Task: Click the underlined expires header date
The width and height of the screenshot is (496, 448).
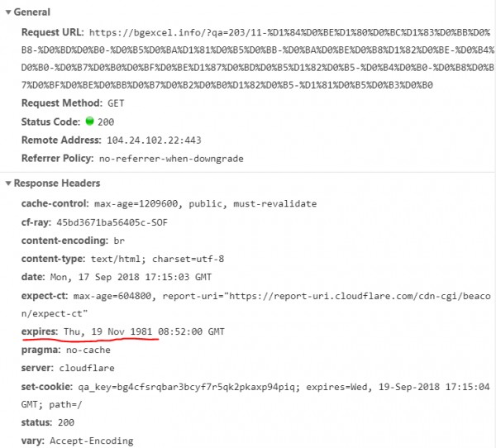Action: 143,332
